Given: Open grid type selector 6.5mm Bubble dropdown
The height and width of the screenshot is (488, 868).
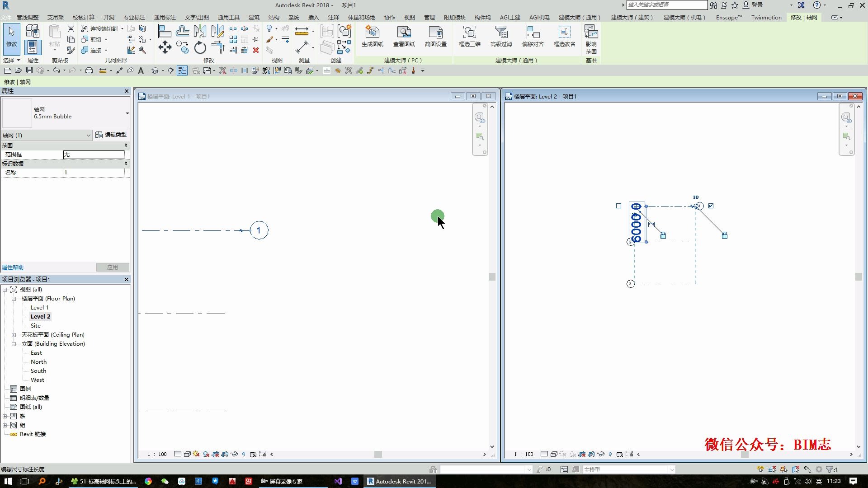Looking at the screenshot, I should 127,113.
